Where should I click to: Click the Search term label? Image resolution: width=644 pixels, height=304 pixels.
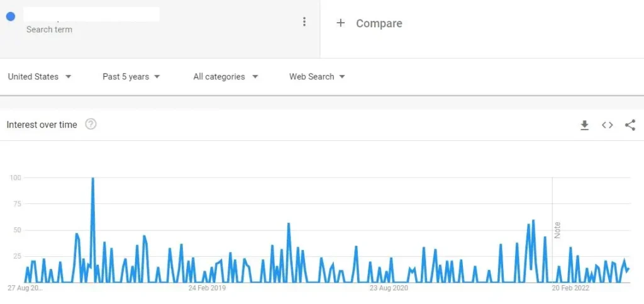point(49,30)
